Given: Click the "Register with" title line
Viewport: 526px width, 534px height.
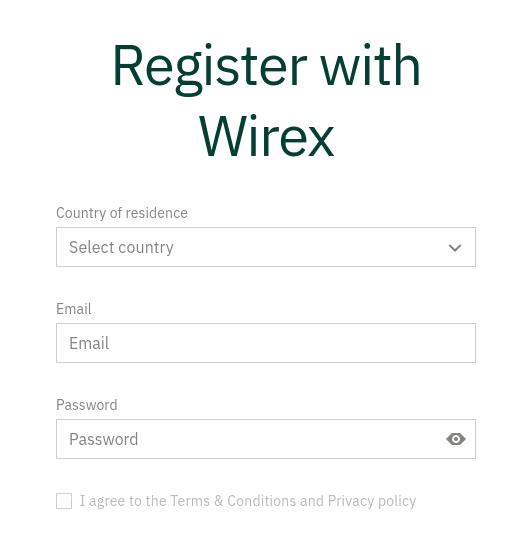Looking at the screenshot, I should click(x=266, y=68).
